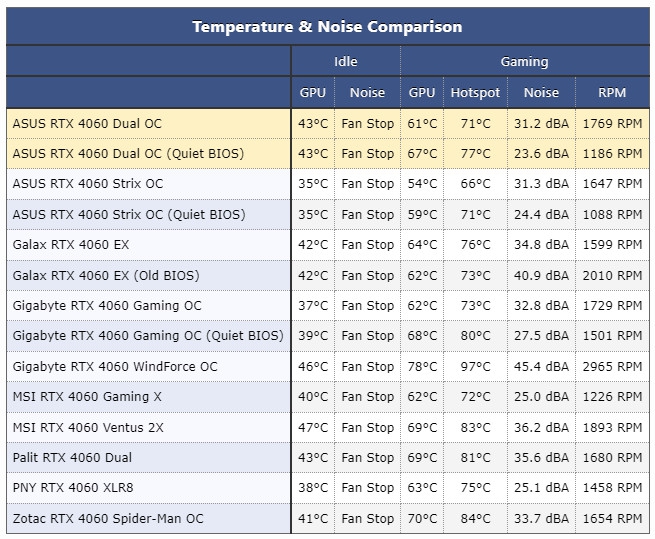Click the ASUS RTX 4060 Strix OC (Quiet BIOS) label
655x539 pixels.
point(129,215)
